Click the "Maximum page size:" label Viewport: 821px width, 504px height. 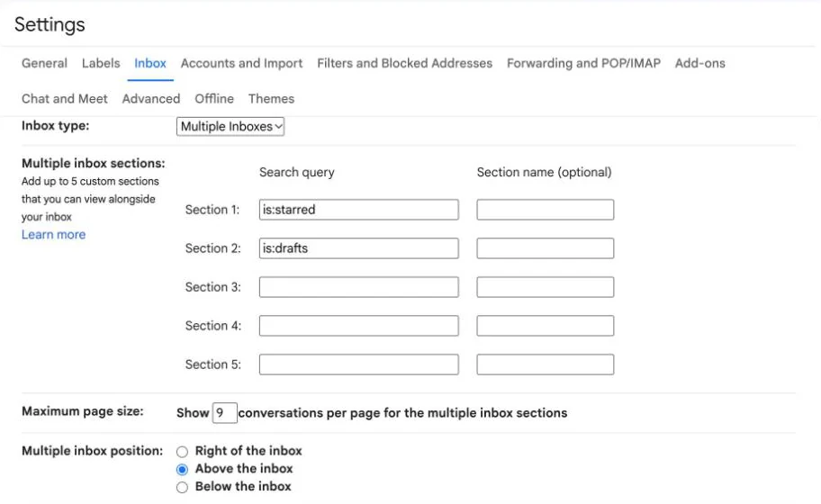[x=82, y=411]
